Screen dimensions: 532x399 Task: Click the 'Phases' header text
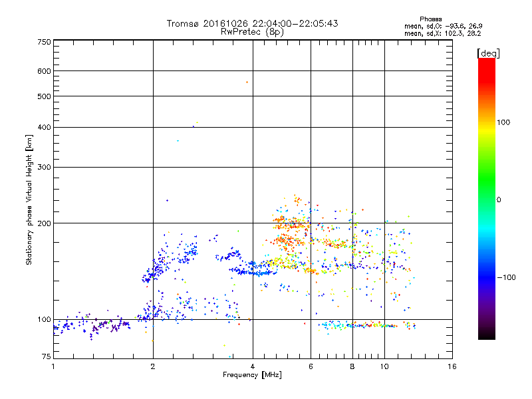point(430,19)
